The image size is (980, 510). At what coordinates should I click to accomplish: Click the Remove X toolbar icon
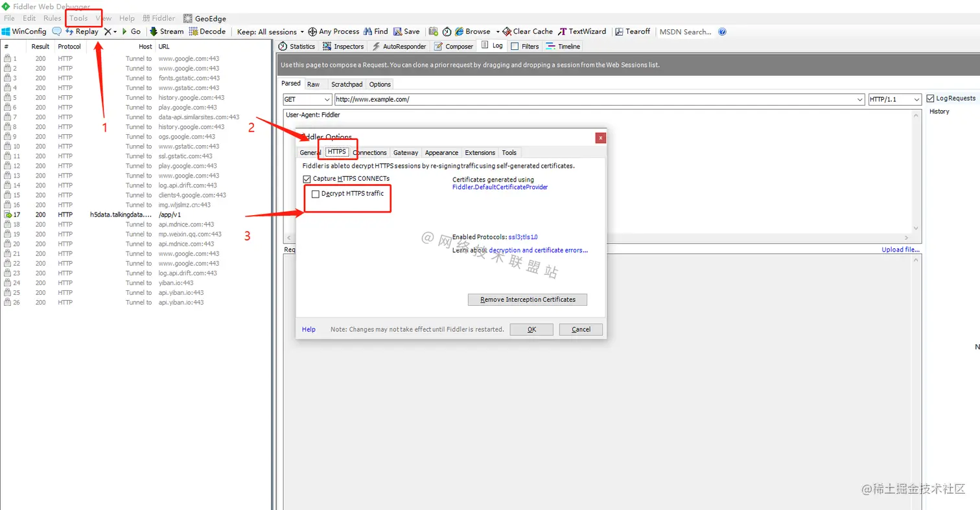tap(108, 31)
